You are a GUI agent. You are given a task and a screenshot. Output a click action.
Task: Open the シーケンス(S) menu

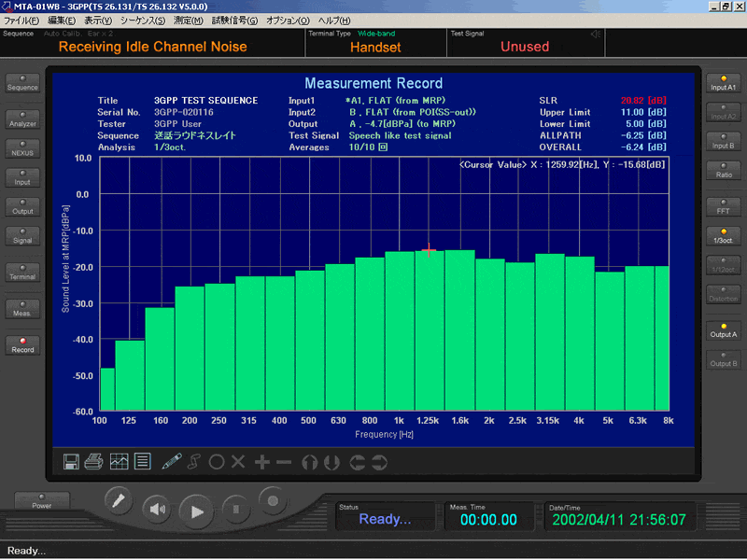coord(142,20)
